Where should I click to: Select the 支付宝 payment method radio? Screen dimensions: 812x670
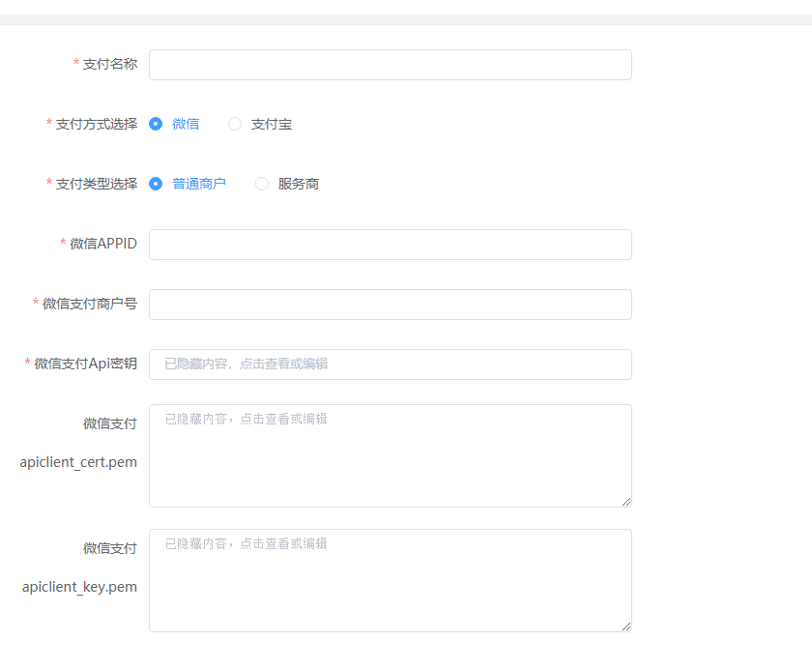click(x=235, y=124)
